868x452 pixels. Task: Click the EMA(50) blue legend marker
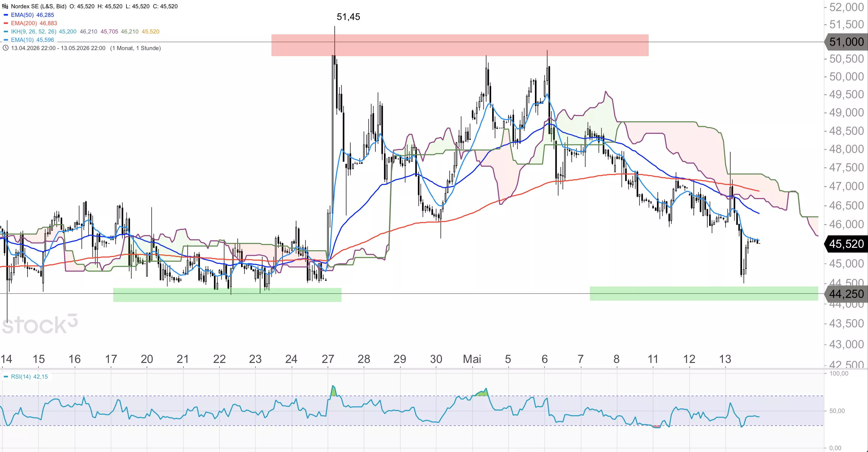point(6,15)
